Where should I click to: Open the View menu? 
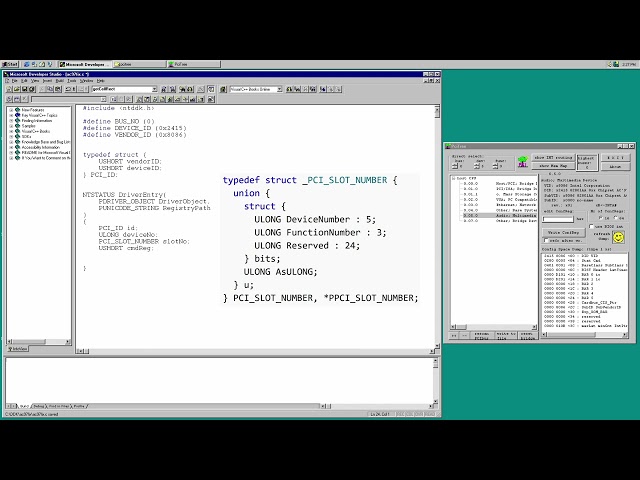tap(35, 81)
